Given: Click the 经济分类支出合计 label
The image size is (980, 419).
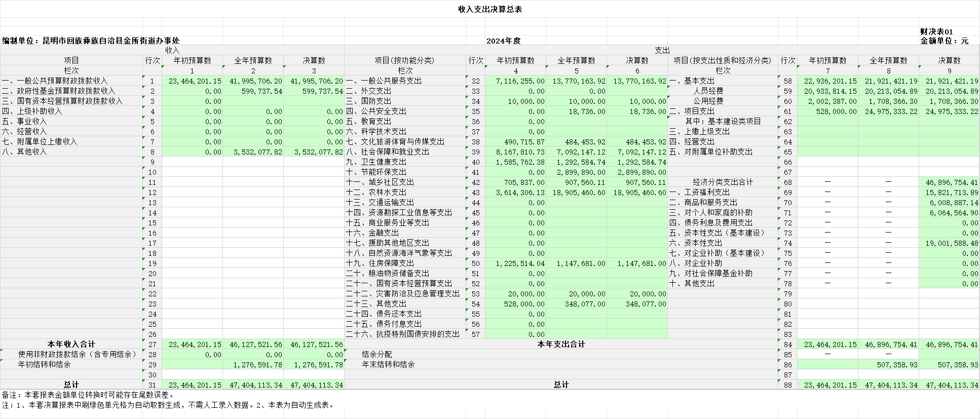Looking at the screenshot, I should [x=723, y=182].
